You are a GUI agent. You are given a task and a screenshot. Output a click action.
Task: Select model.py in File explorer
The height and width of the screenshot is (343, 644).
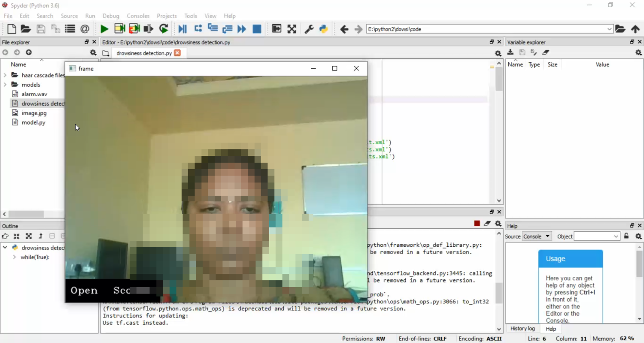point(33,122)
